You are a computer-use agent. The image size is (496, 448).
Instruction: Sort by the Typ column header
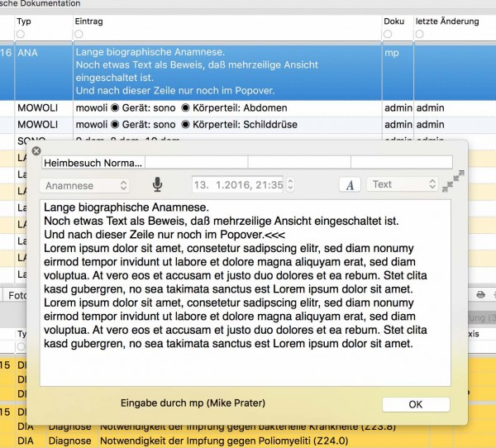coord(24,21)
